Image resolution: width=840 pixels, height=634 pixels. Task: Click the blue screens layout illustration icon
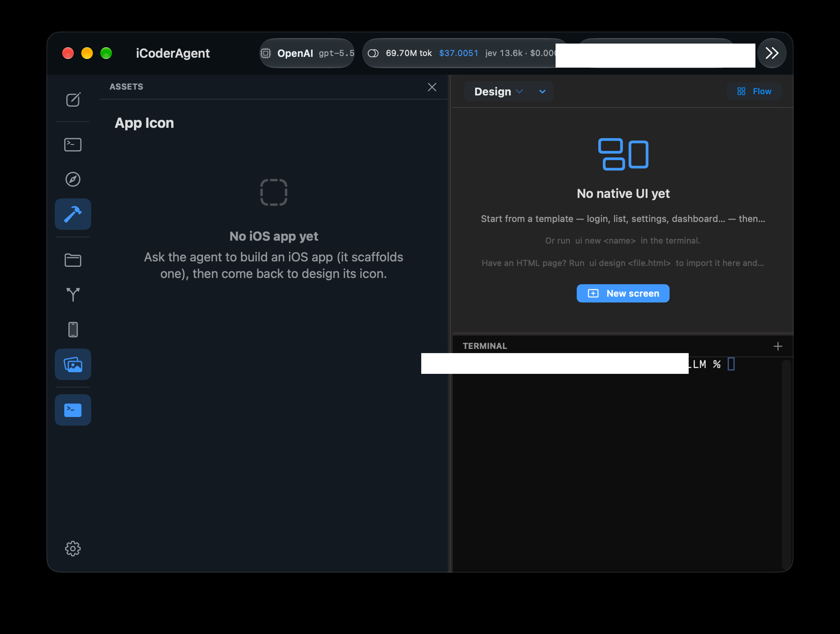[623, 154]
